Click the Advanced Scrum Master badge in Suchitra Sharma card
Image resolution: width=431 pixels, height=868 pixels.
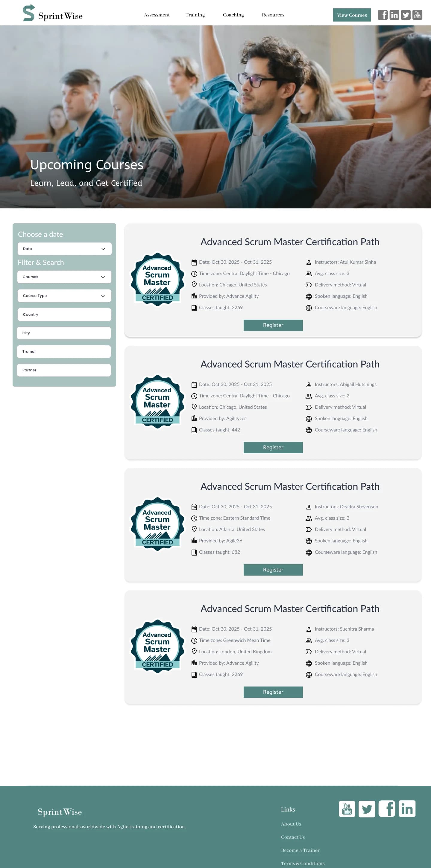pyautogui.click(x=157, y=646)
